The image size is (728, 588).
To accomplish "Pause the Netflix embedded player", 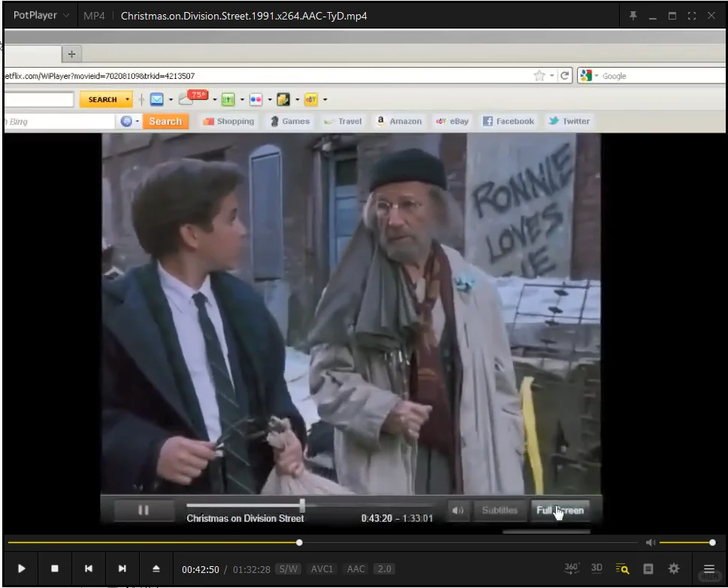I will click(143, 510).
